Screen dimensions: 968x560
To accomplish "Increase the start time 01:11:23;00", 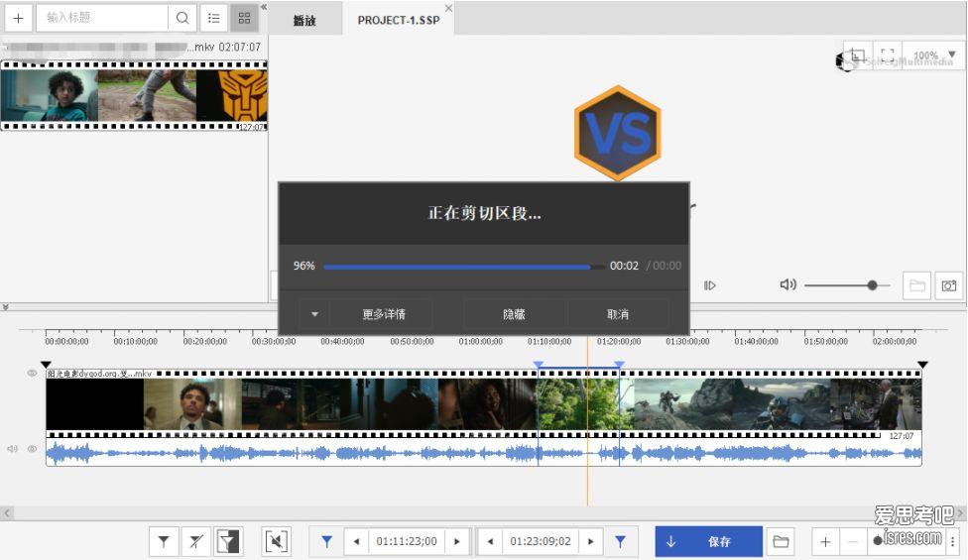I will tap(457, 541).
